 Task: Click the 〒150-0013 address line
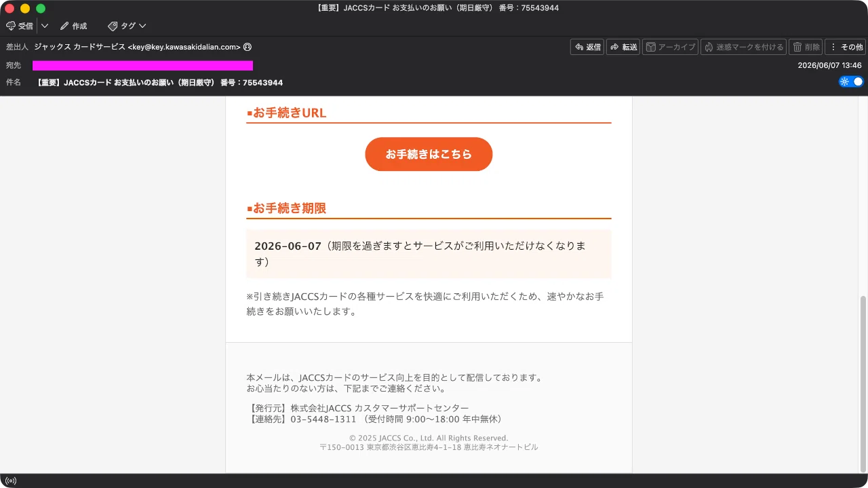click(x=429, y=447)
